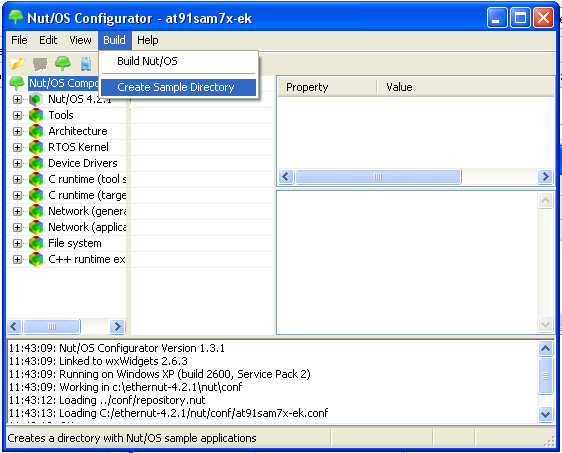This screenshot has height=453, width=562.
Task: Expand the Tools tree node
Action: [17, 115]
